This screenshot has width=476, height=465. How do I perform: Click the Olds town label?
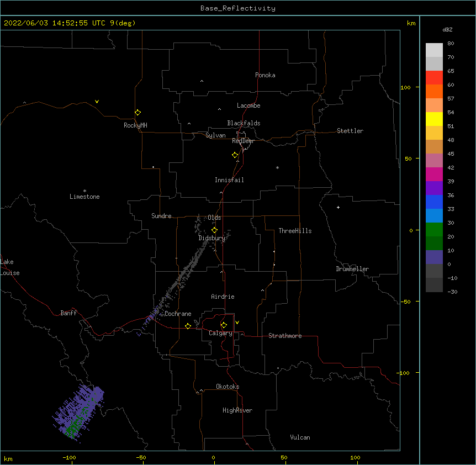(214, 218)
